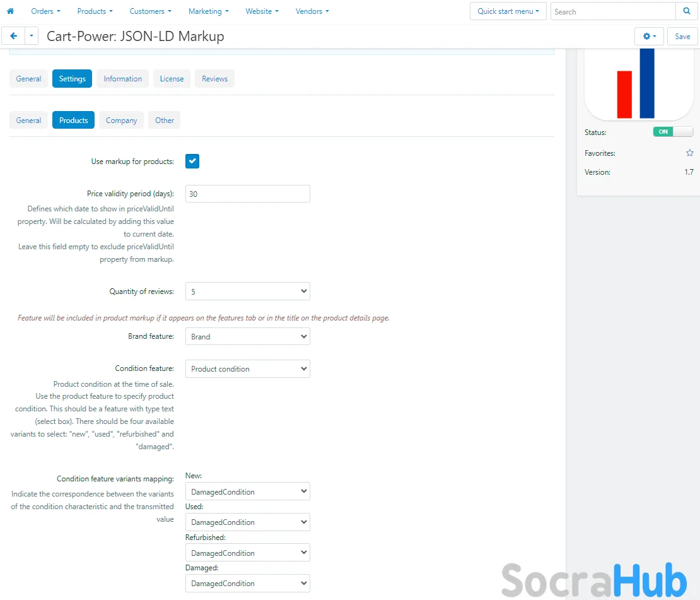Open the Used condition mapping dropdown
Viewport: 700px width, 600px height.
point(248,522)
